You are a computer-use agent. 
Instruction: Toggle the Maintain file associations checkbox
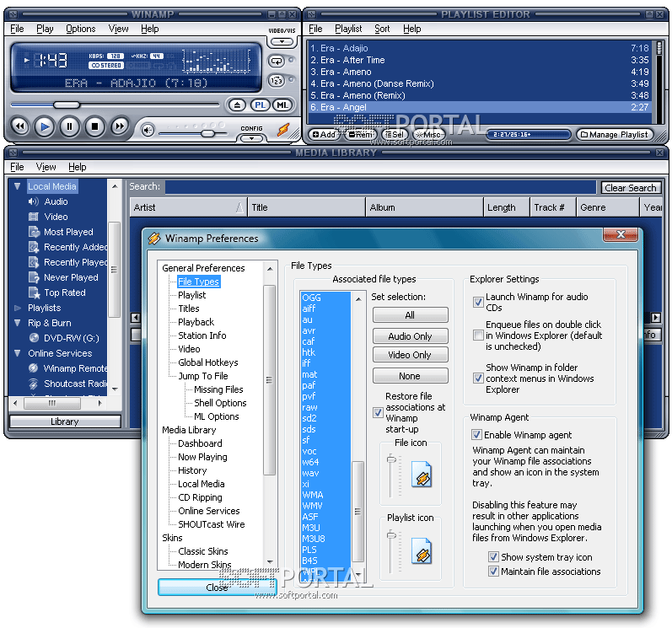494,572
